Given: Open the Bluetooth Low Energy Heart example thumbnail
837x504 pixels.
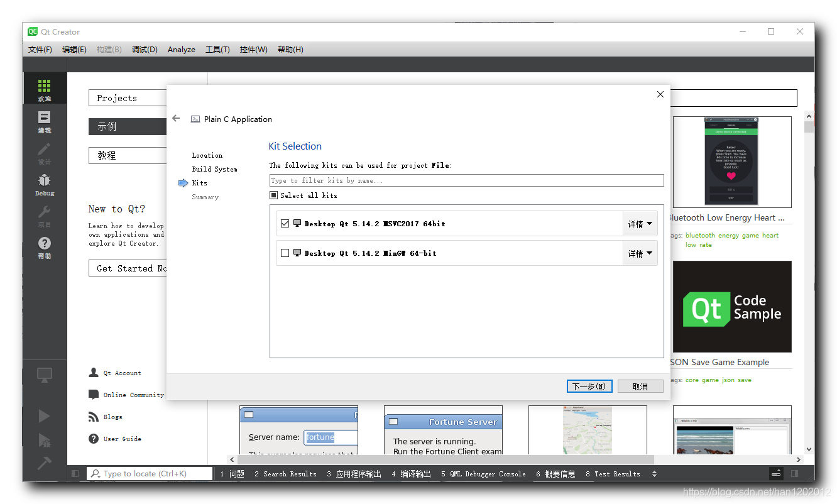Looking at the screenshot, I should click(732, 162).
